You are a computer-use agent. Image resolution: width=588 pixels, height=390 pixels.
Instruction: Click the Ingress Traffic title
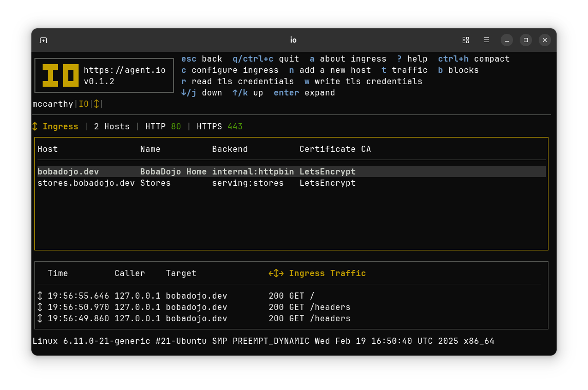tap(327, 274)
